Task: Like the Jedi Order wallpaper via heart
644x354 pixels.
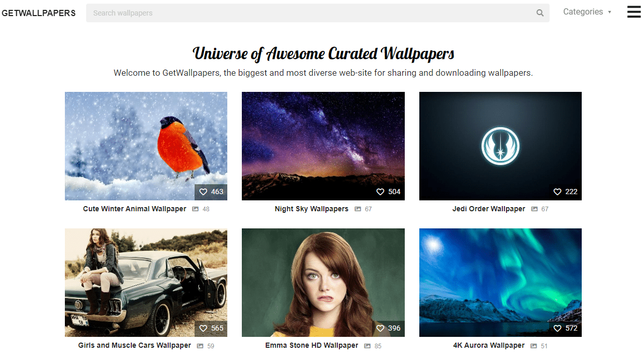Action: (x=557, y=192)
